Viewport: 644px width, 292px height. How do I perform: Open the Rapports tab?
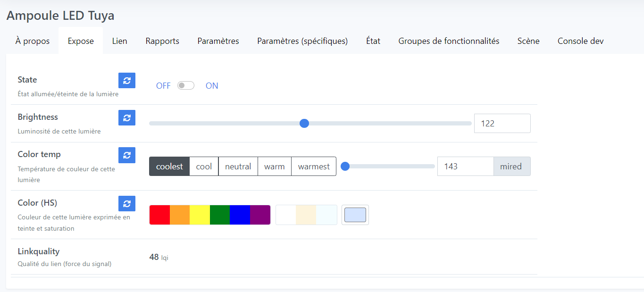[x=162, y=41]
